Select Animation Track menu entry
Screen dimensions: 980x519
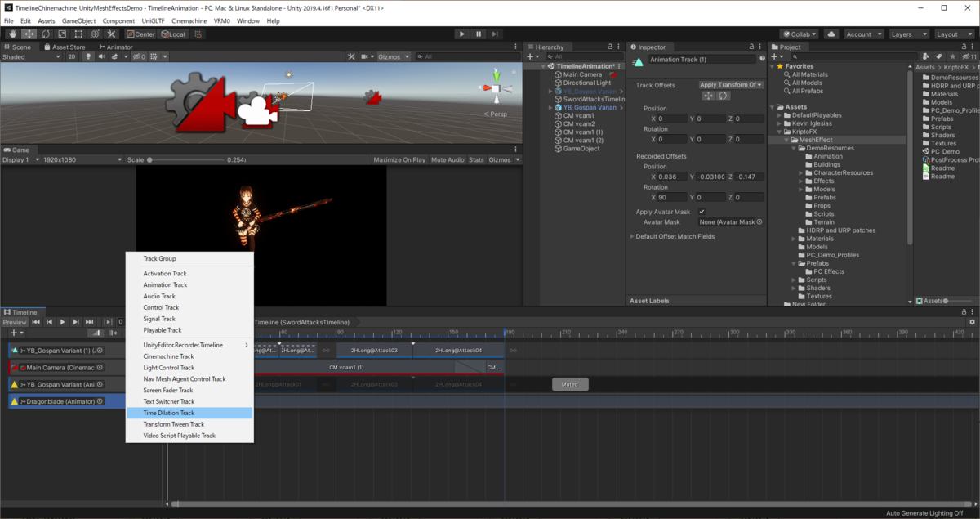coord(189,284)
